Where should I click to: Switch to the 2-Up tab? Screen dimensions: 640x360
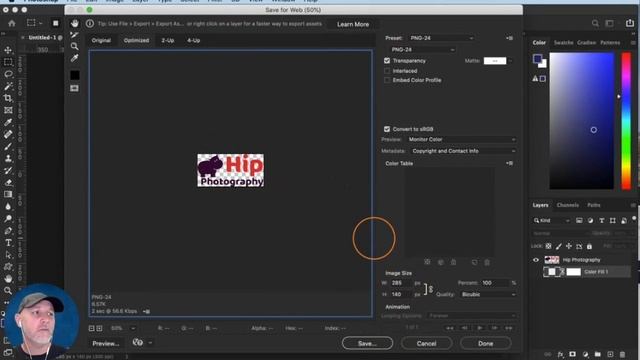(168, 40)
